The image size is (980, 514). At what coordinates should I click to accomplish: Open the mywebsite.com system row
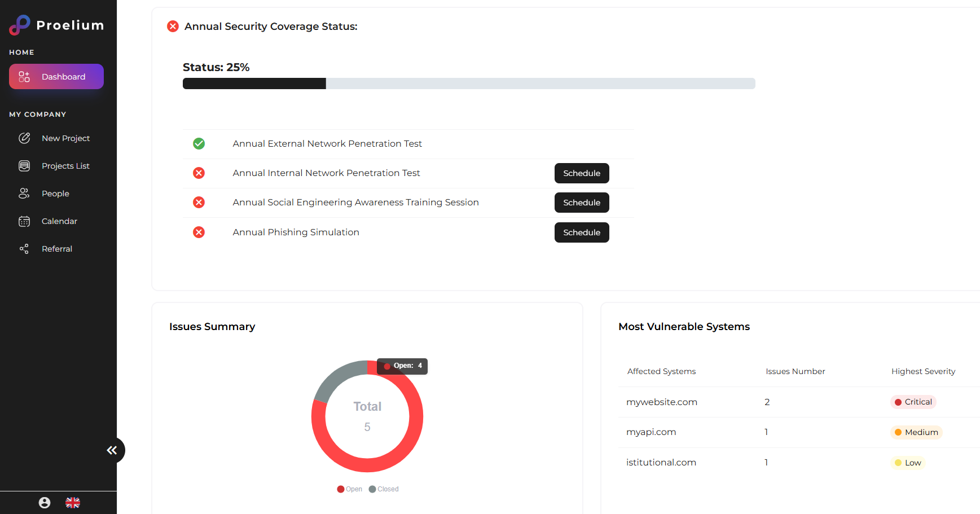[661, 402]
